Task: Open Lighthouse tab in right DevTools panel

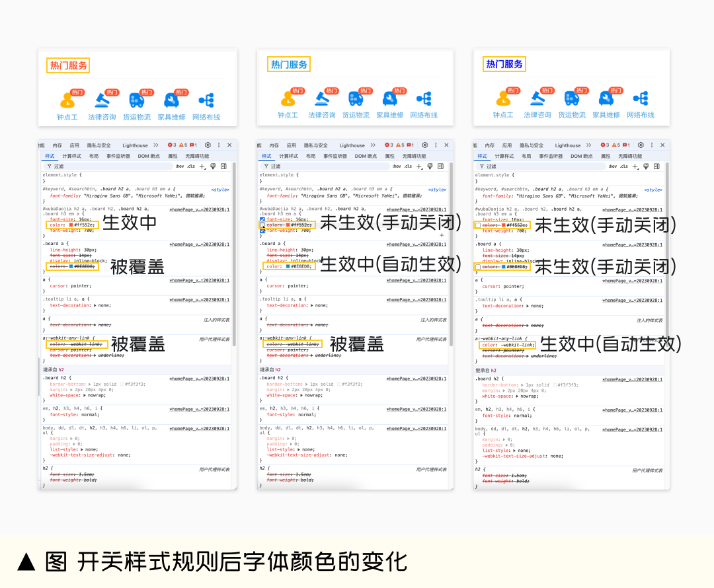Action: (567, 145)
